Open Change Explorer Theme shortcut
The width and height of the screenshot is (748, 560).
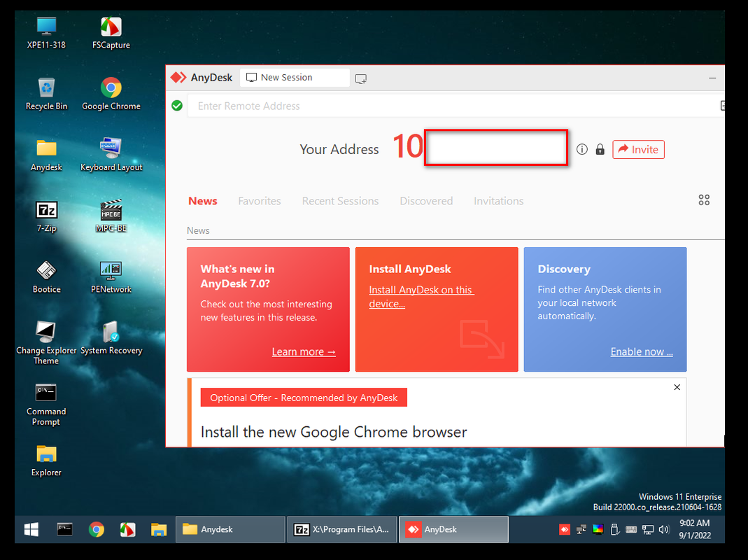click(46, 343)
